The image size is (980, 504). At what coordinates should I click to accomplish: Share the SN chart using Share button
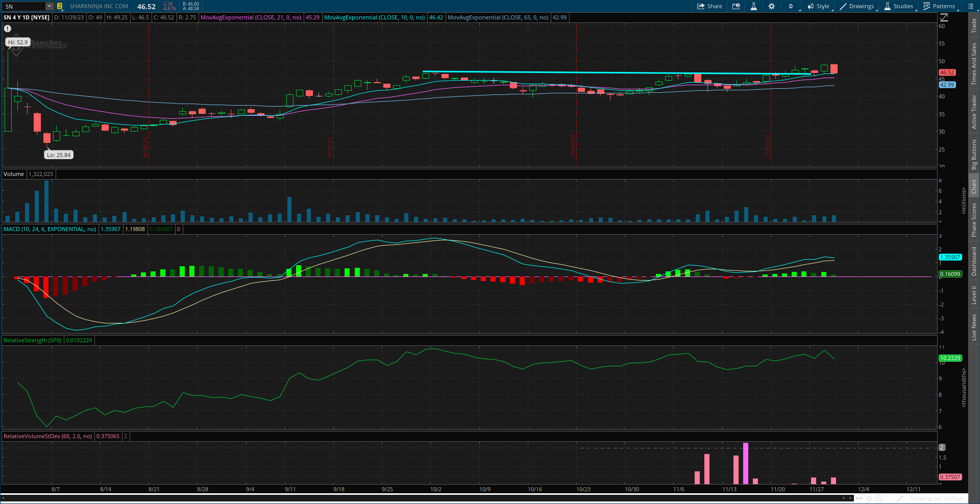click(709, 6)
